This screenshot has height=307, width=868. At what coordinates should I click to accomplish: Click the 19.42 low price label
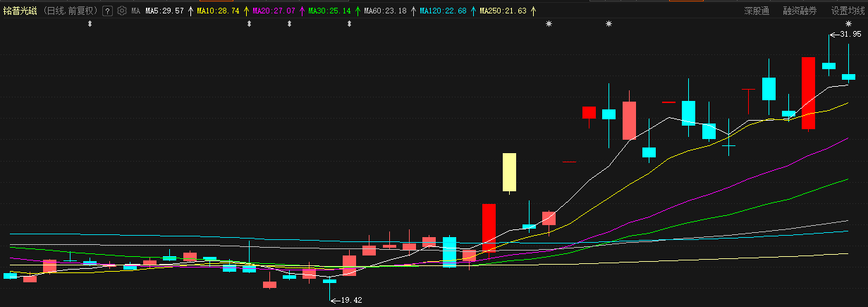pyautogui.click(x=350, y=300)
